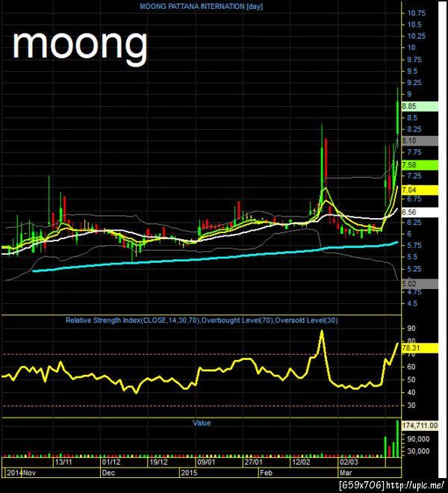448x493 pixels.
Task: Click the 90 RSI axis tick
Action: click(411, 329)
